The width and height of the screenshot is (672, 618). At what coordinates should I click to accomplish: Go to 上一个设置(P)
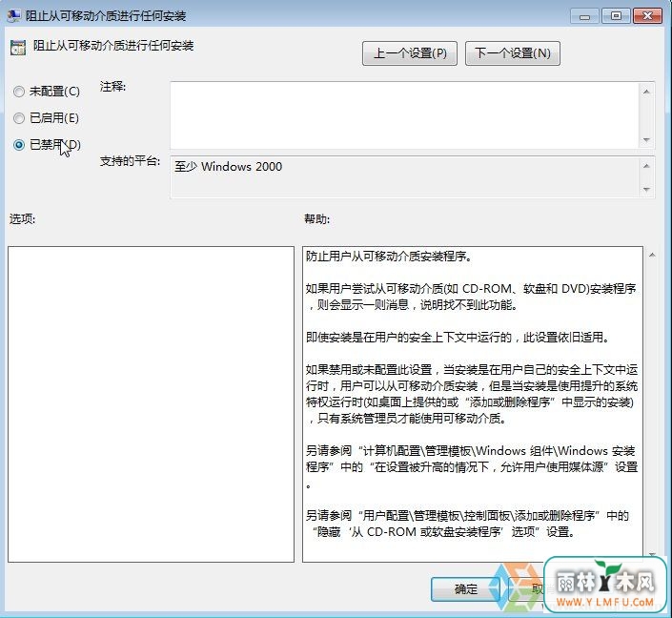click(x=410, y=53)
